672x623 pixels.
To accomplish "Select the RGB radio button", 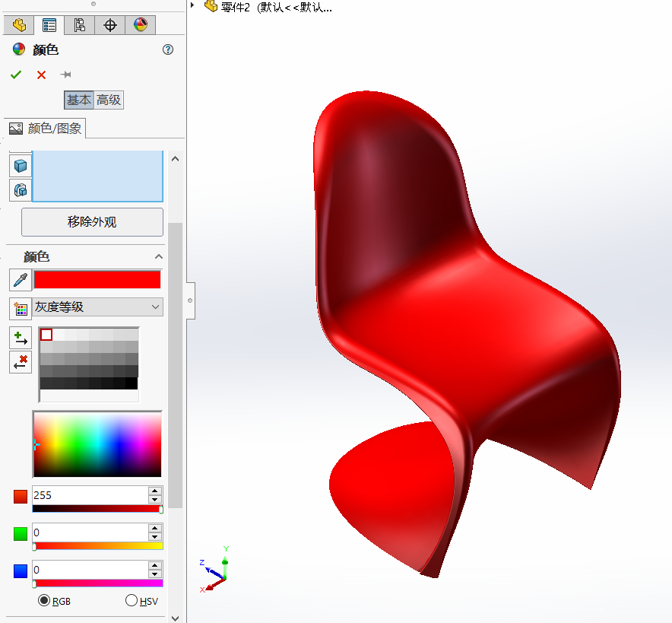I will point(44,600).
